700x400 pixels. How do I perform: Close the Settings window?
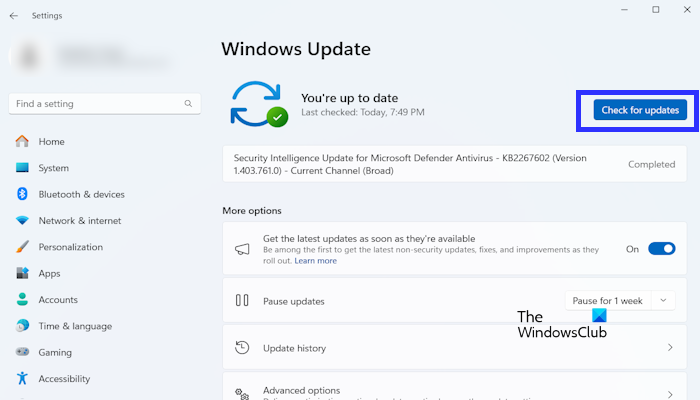click(x=687, y=9)
